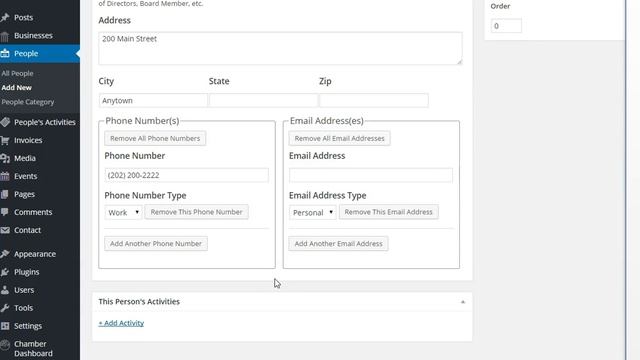The image size is (640, 360).
Task: Click Add Another Email Address button
Action: click(338, 244)
